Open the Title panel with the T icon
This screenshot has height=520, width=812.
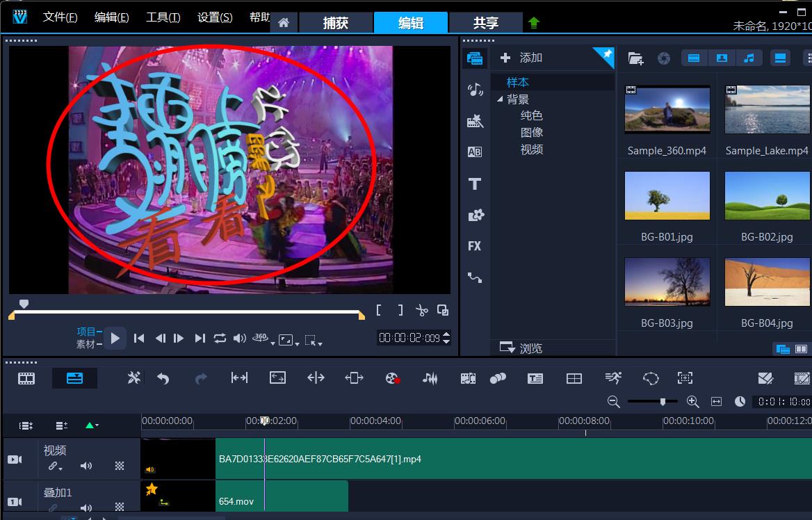(474, 184)
